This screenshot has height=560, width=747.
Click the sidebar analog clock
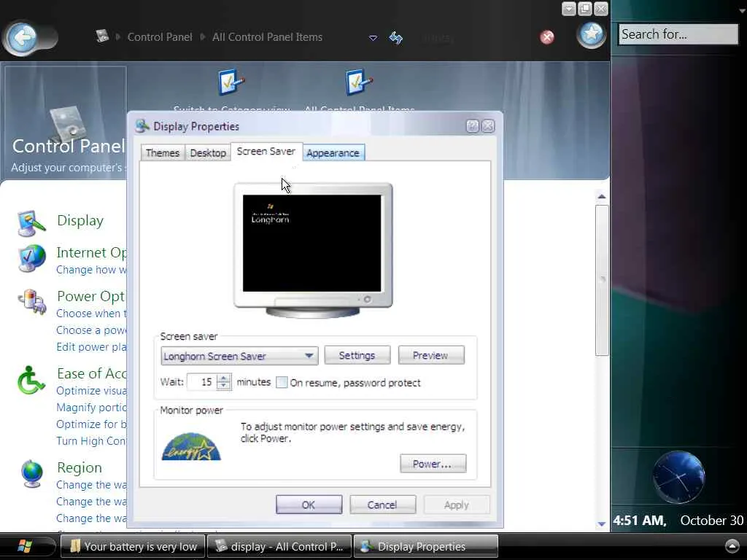pos(678,477)
